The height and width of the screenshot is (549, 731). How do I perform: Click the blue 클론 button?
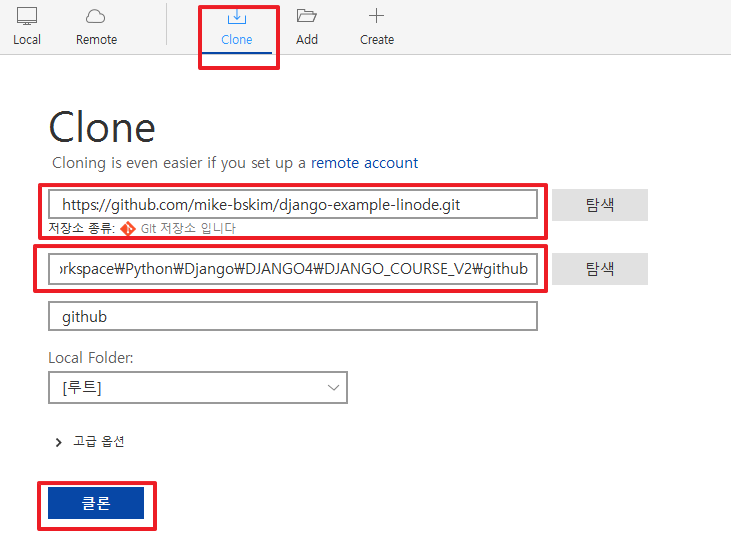click(x=96, y=503)
